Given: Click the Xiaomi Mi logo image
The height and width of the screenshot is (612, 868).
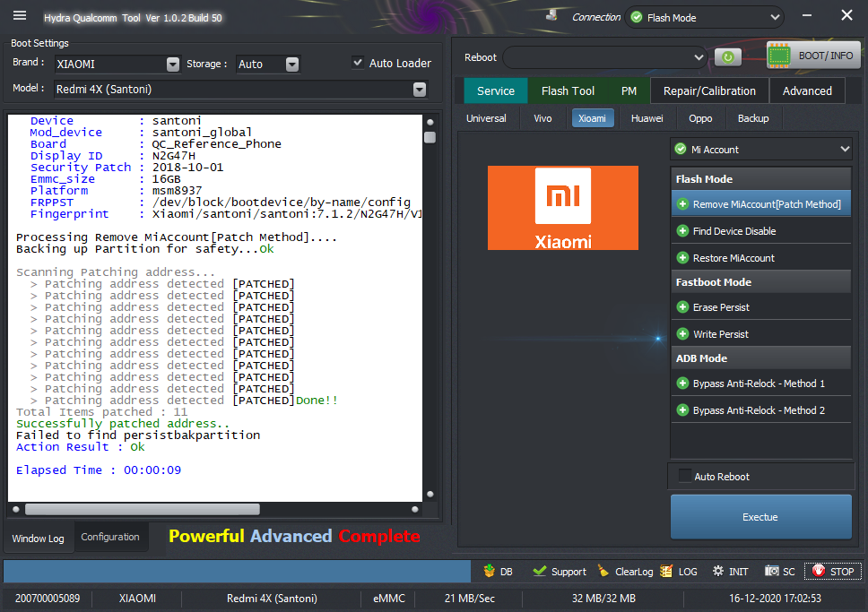Looking at the screenshot, I should point(563,208).
